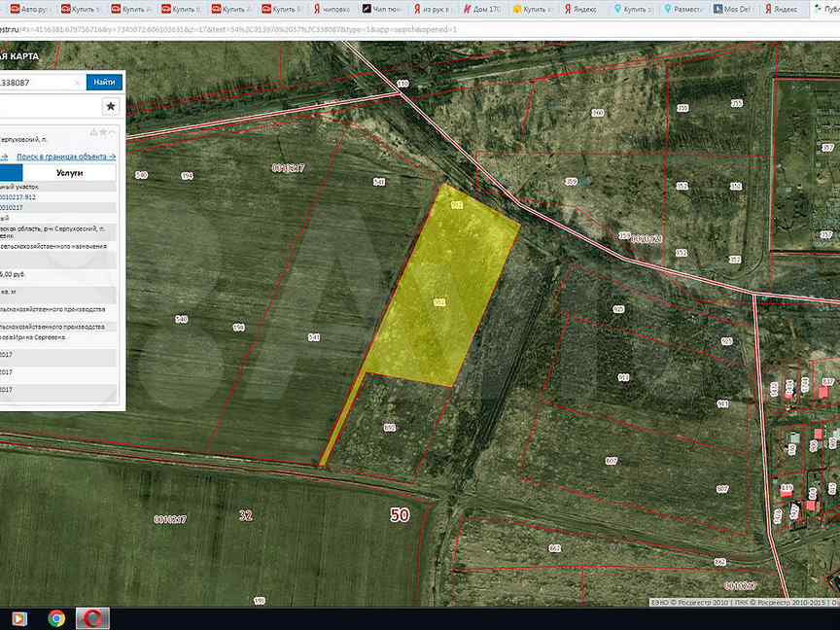The height and width of the screenshot is (630, 840).
Task: Click the Найти search button
Action: point(104,83)
